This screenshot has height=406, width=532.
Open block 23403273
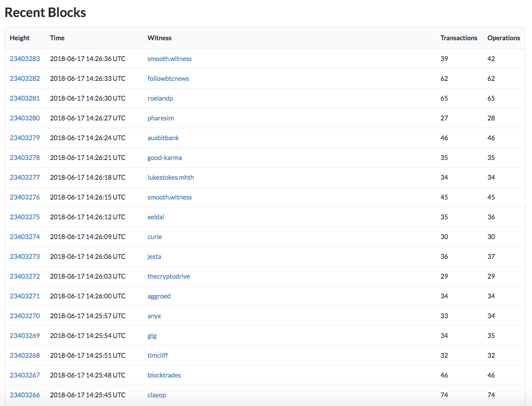[x=25, y=256]
